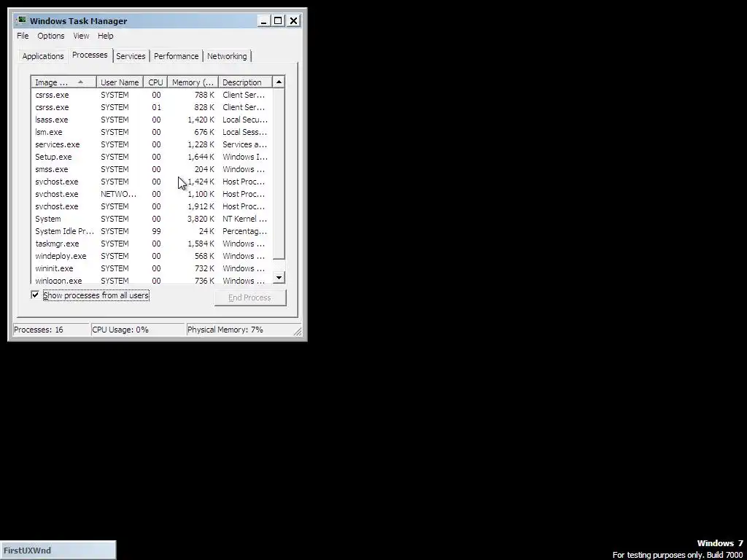Switch to the Performance tab

coord(176,56)
